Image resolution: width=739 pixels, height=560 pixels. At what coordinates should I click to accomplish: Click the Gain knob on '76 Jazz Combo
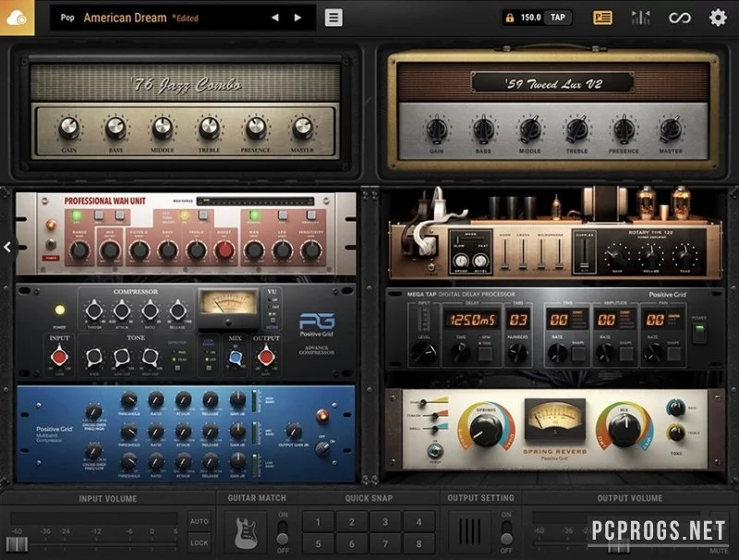(68, 128)
